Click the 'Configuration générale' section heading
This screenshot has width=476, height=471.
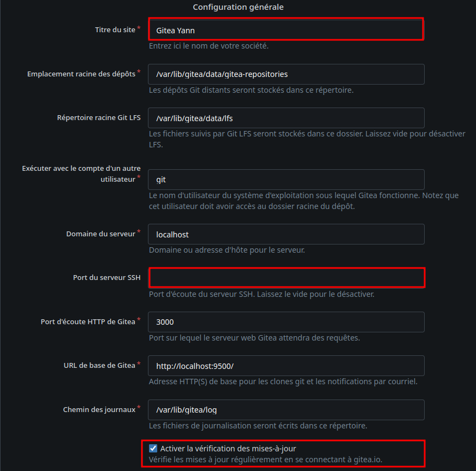click(x=238, y=7)
